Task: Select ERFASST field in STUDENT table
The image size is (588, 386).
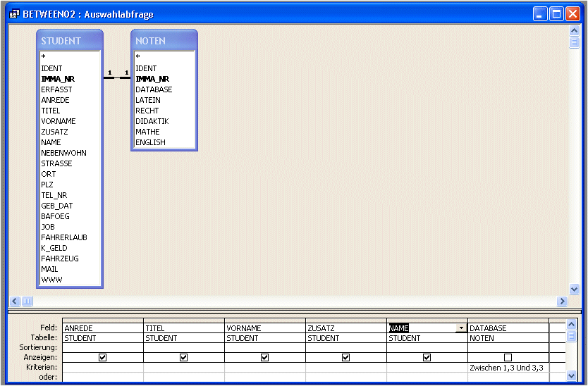Action: (56, 89)
